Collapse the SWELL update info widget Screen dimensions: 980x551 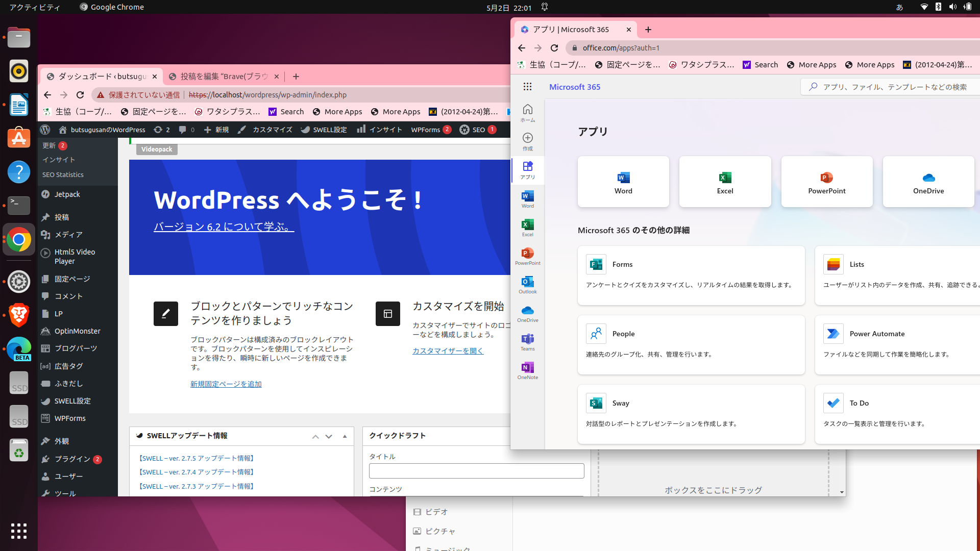point(345,436)
